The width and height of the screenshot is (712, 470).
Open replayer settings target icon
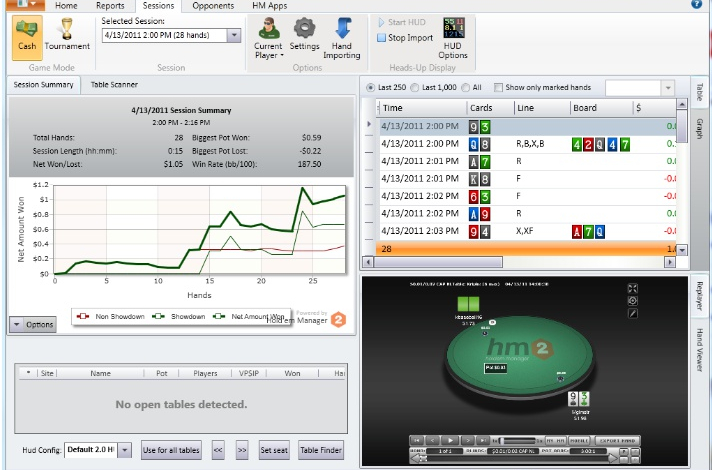coord(633,301)
